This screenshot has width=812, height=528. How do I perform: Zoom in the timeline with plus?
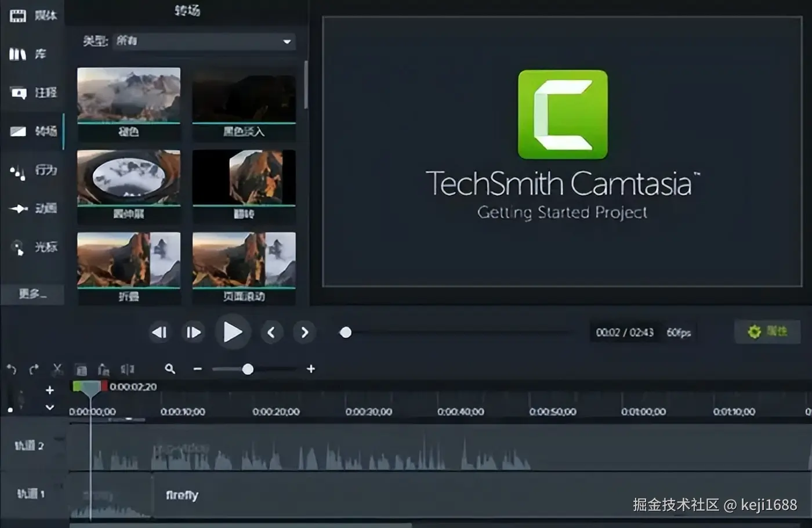point(311,369)
